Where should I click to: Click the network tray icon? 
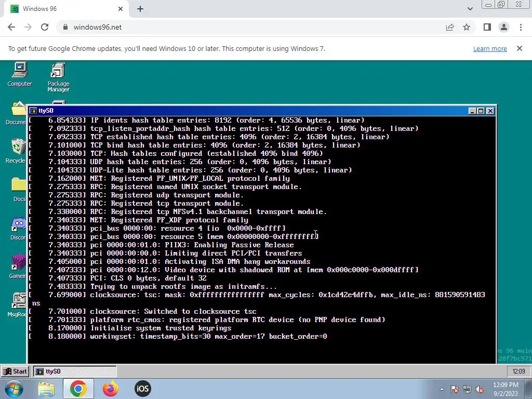[x=467, y=390]
